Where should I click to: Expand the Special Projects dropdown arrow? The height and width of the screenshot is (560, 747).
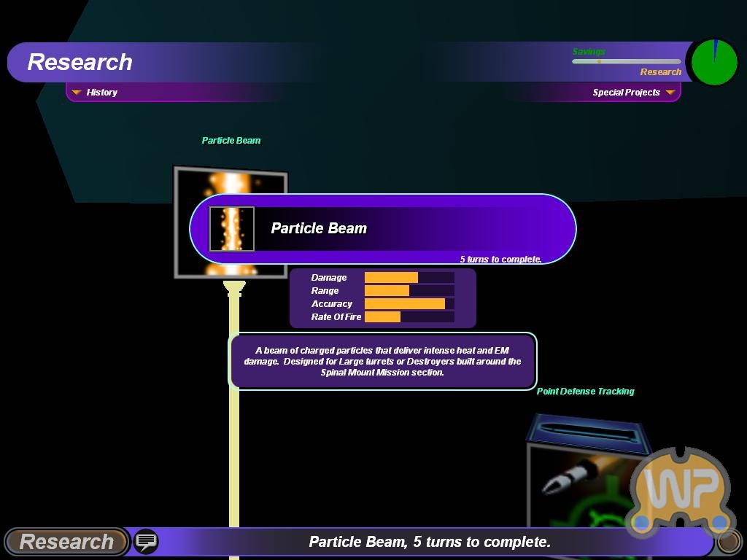click(x=670, y=93)
